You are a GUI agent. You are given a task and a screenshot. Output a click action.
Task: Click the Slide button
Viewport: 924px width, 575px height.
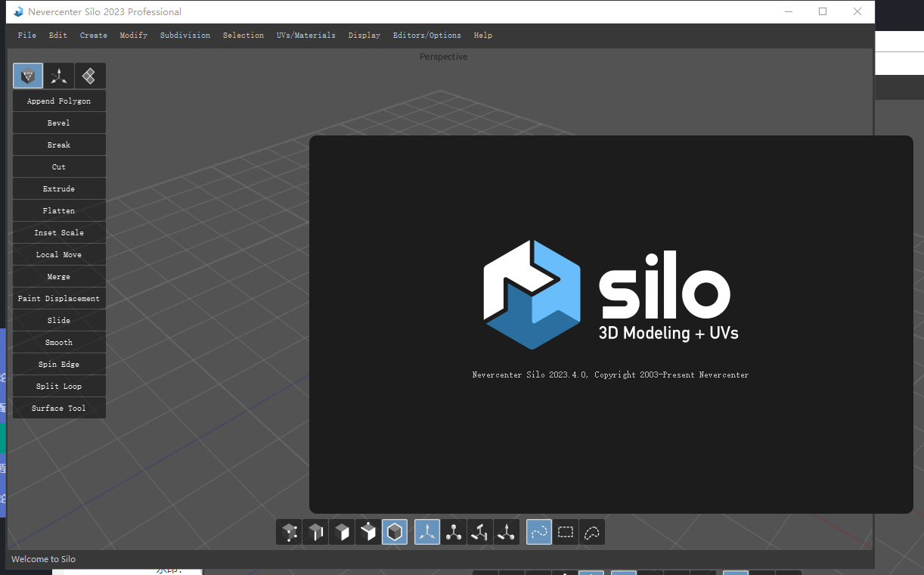(x=59, y=321)
